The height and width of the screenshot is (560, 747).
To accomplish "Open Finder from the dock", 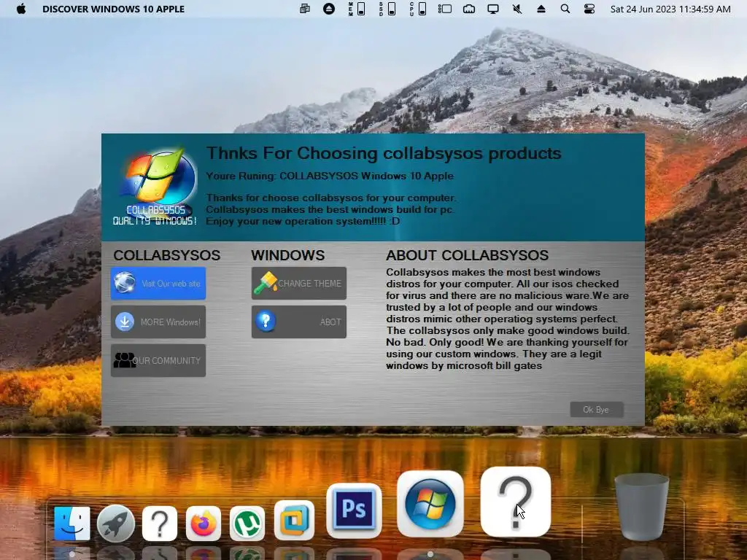I will 72,524.
